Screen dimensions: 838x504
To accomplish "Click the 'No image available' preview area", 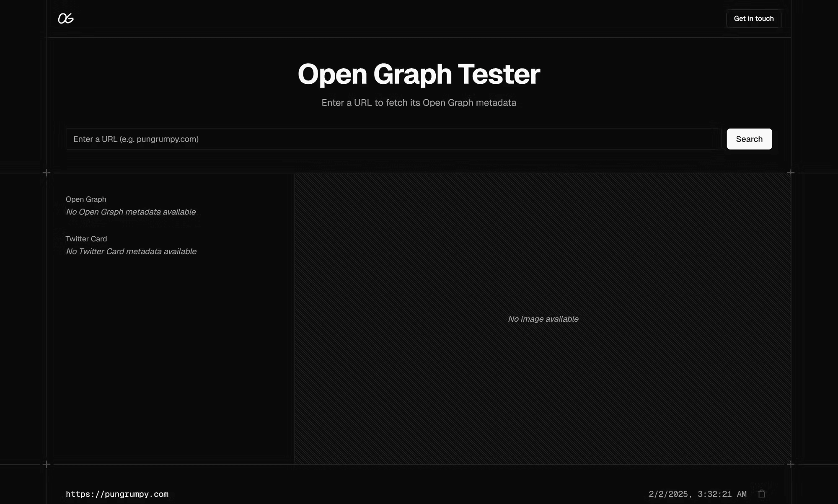I will click(543, 318).
